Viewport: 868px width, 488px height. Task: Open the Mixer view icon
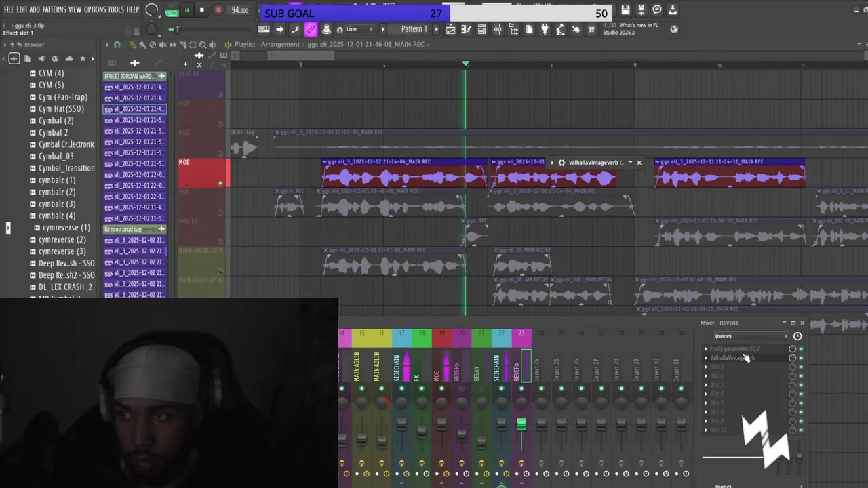click(x=497, y=29)
